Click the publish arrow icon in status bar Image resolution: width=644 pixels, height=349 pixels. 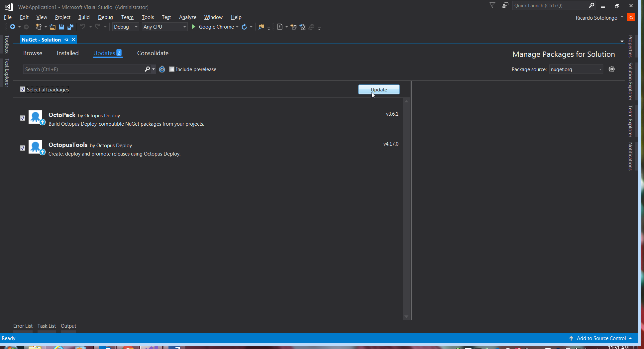571,338
